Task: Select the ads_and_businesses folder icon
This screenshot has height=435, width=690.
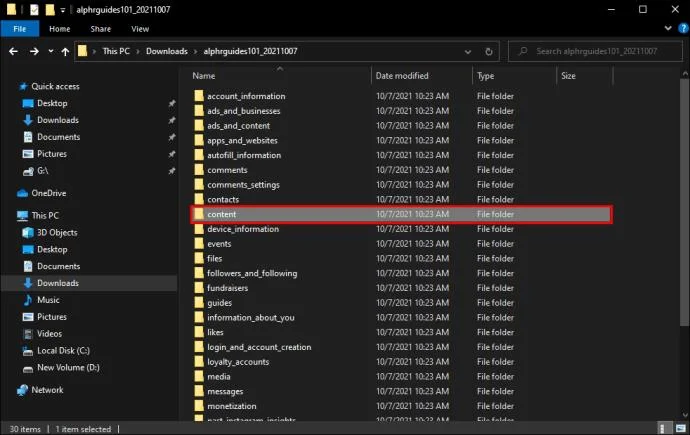Action: (x=199, y=111)
